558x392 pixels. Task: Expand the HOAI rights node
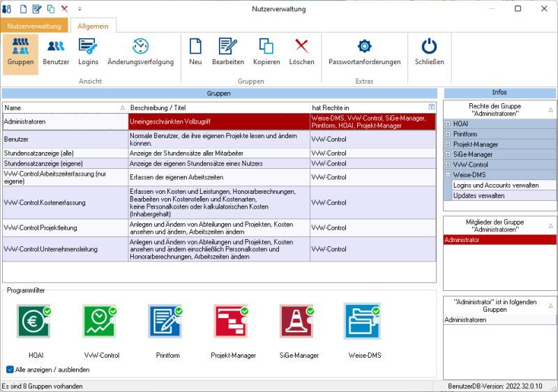coord(448,123)
